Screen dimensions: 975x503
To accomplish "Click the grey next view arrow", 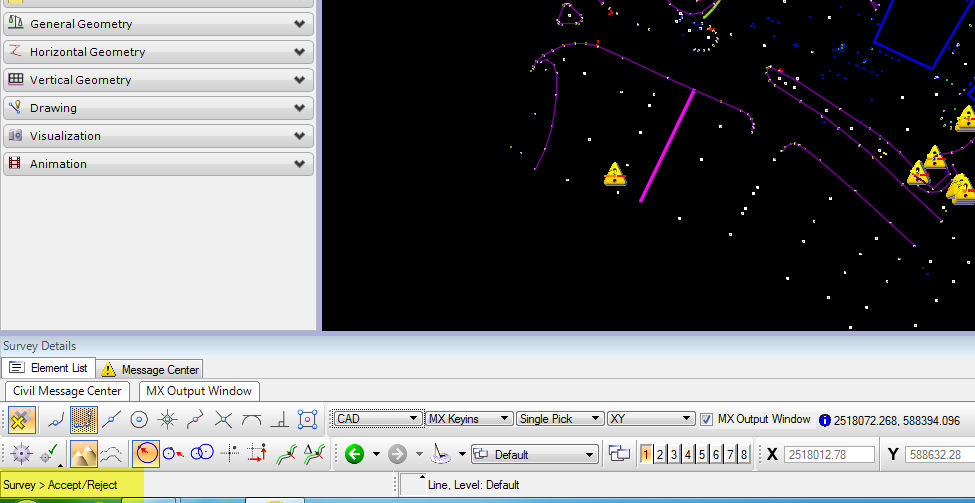I will [x=397, y=455].
